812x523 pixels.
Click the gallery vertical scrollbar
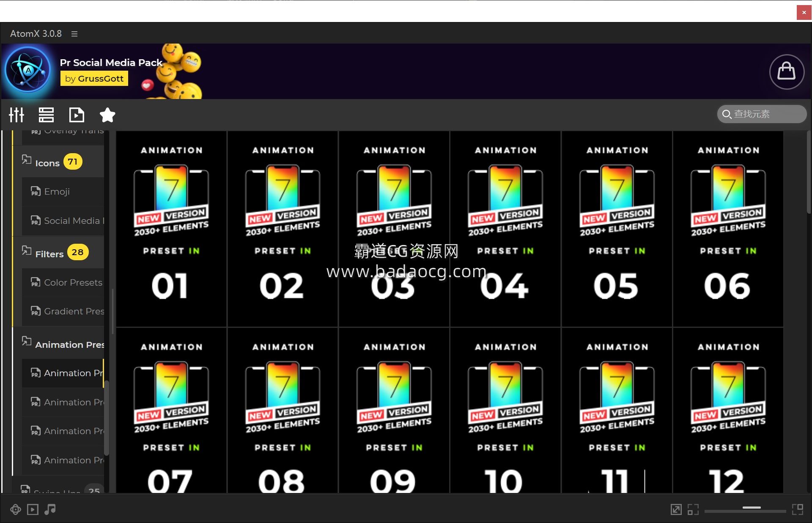click(809, 173)
